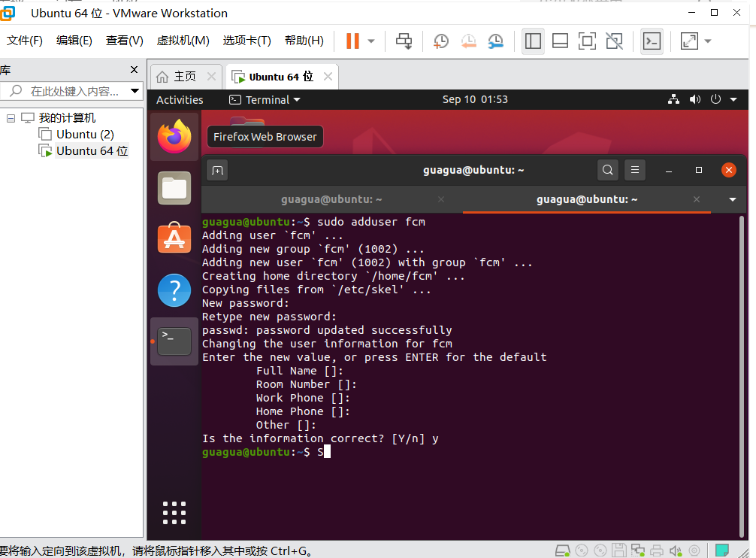Close the Ubuntu 64 位 VM tab
Screen dimensions: 756x558
328,76
